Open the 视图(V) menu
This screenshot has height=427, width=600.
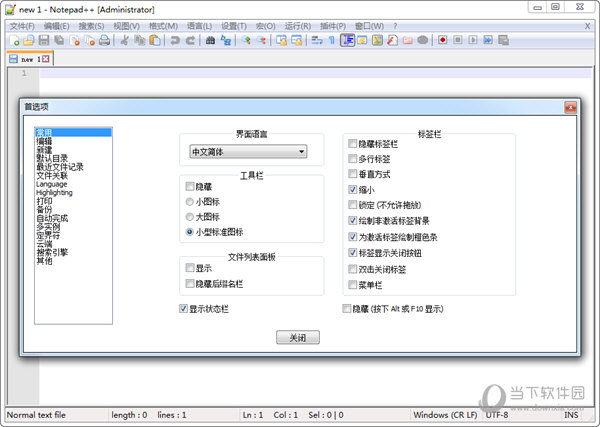point(126,26)
